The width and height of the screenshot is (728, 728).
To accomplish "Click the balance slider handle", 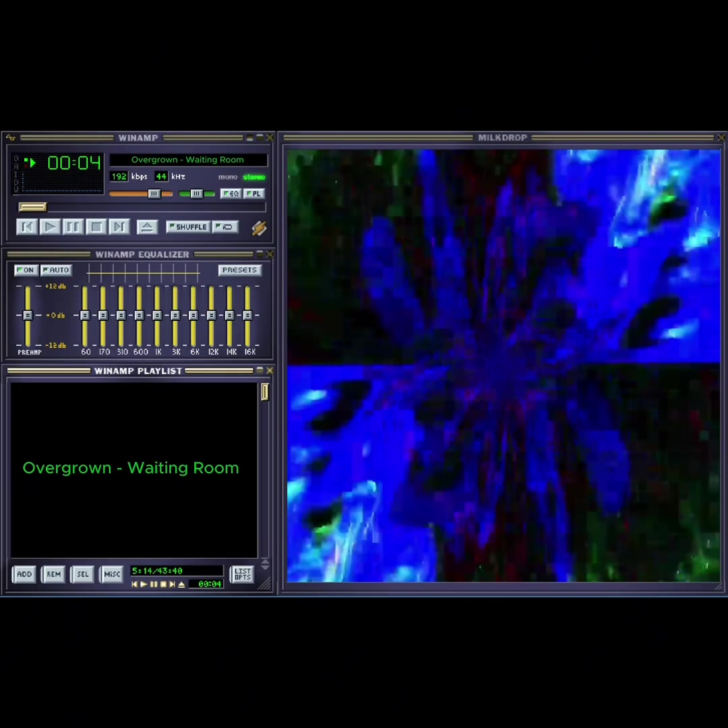I will [x=196, y=193].
